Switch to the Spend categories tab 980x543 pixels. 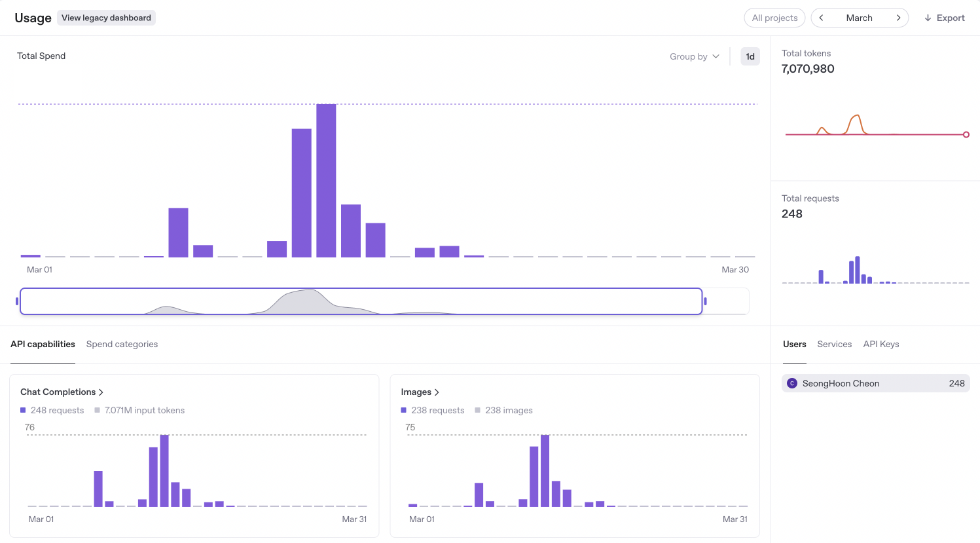(x=122, y=344)
